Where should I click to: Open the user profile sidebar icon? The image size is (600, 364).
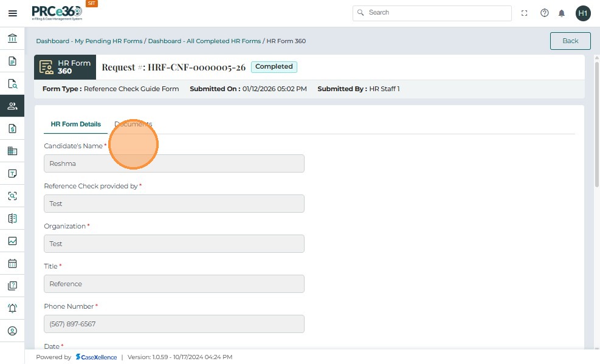tap(12, 331)
